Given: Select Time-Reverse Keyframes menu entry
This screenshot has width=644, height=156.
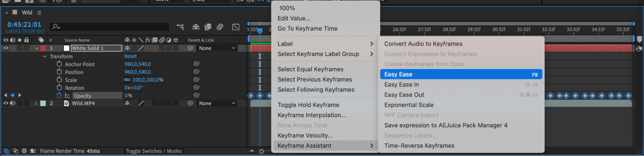Looking at the screenshot, I should point(419,146).
